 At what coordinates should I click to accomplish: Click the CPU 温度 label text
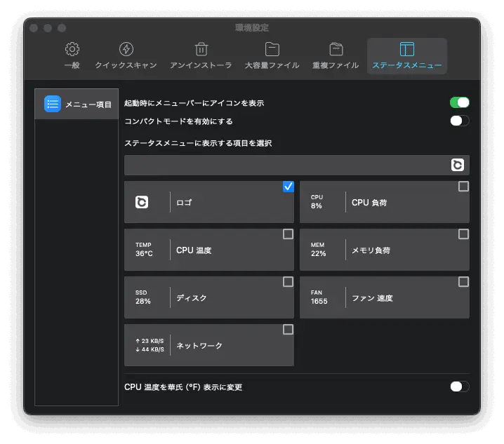(x=194, y=250)
